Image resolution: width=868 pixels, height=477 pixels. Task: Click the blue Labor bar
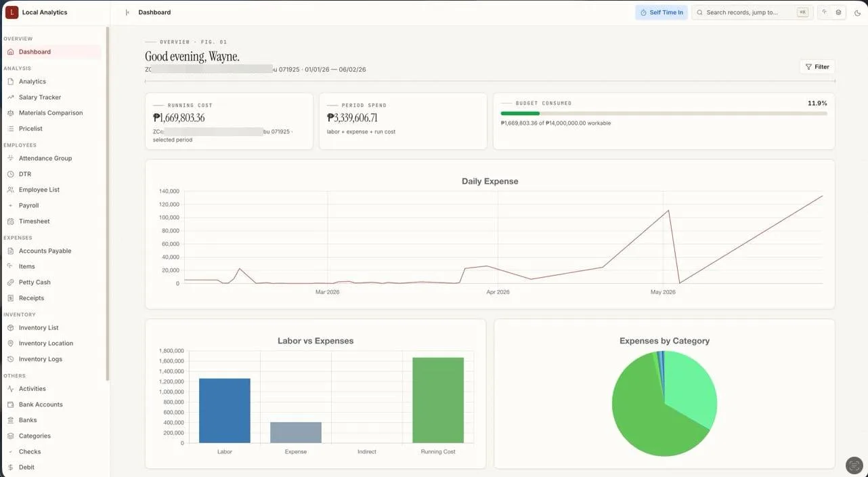coord(225,411)
